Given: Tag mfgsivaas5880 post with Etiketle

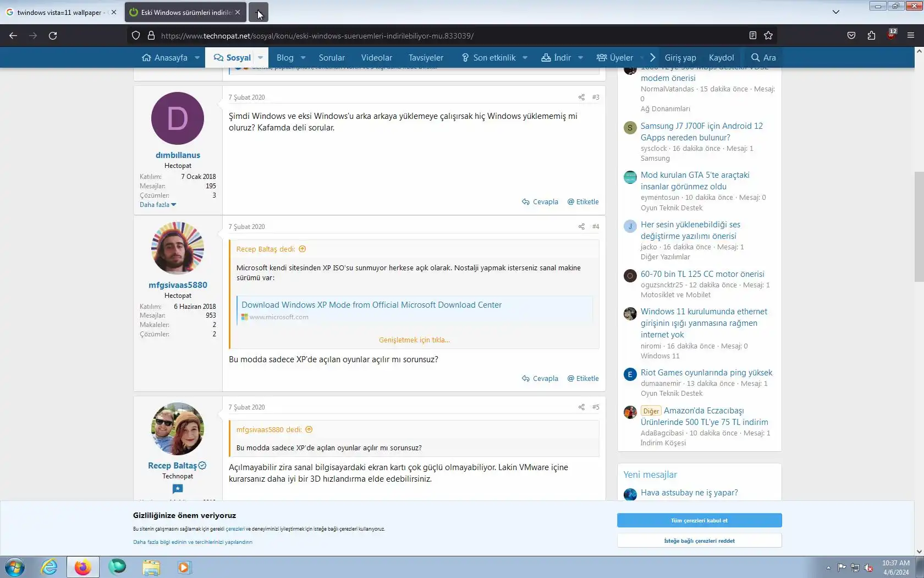Looking at the screenshot, I should (x=583, y=379).
